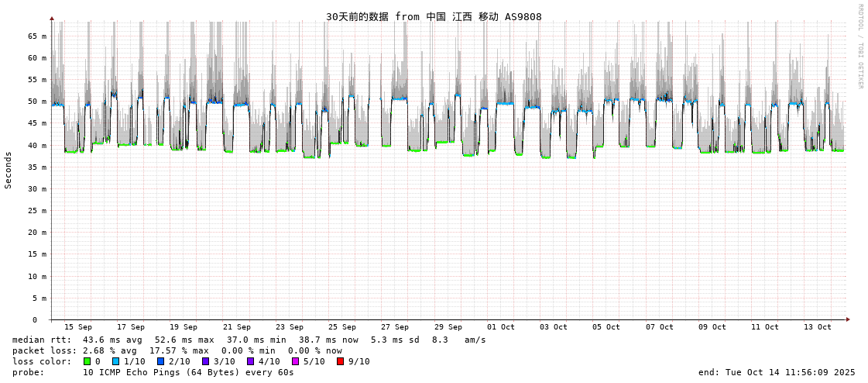Select the 13 Oct date on x-axis
Image resolution: width=868 pixels, height=383 pixels.
pos(818,327)
